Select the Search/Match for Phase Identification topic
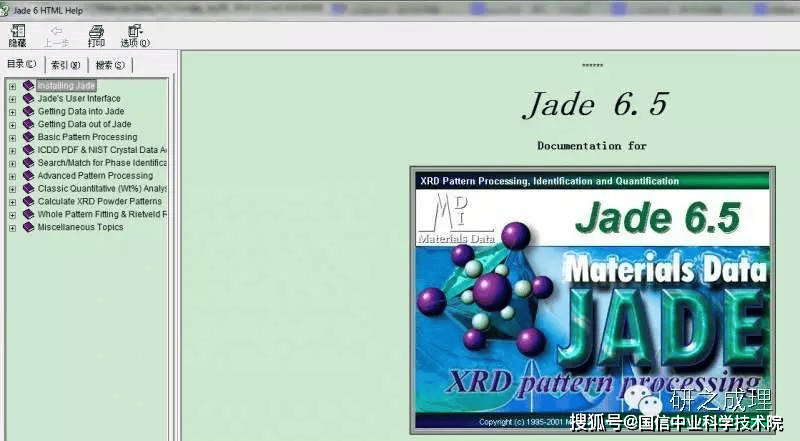 tap(102, 163)
